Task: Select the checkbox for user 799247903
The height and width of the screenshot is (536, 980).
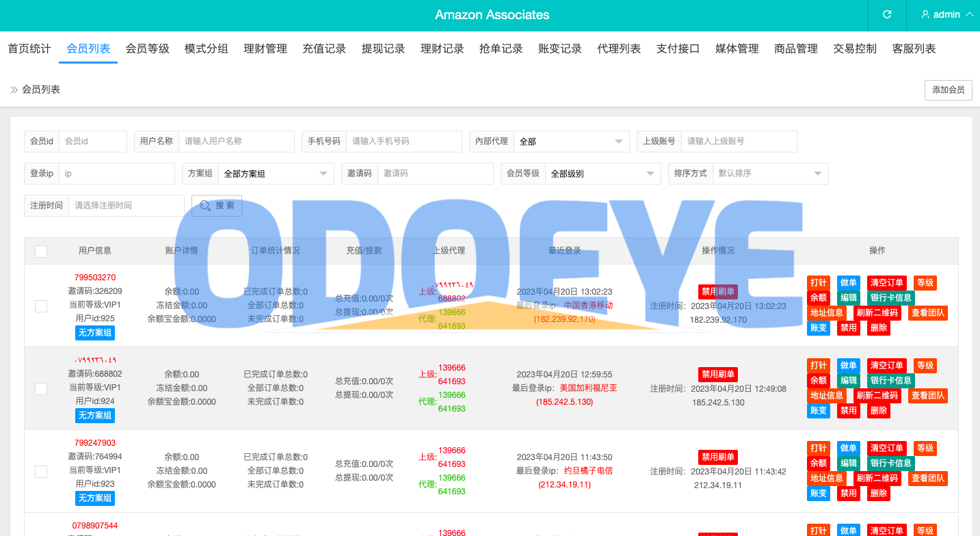Action: click(x=41, y=471)
